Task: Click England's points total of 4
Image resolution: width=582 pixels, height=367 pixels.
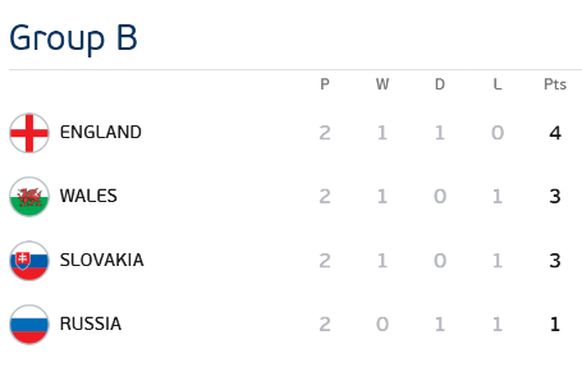Action: tap(555, 133)
